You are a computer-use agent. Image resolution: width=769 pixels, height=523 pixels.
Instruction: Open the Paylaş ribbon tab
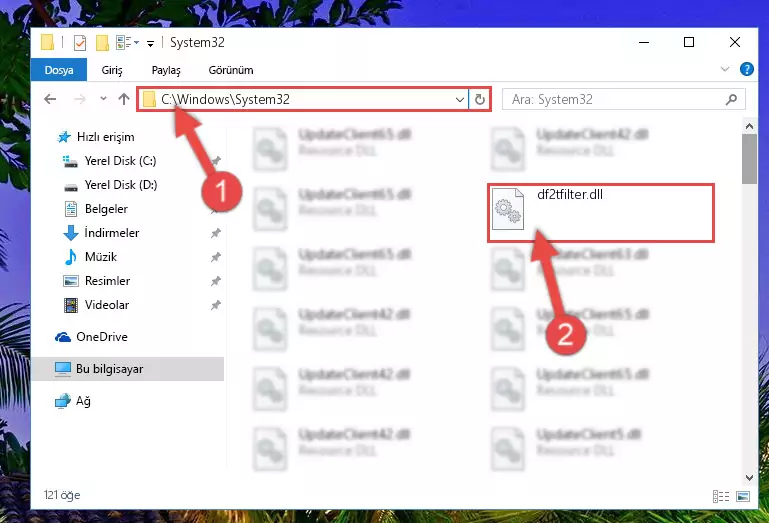pyautogui.click(x=166, y=70)
